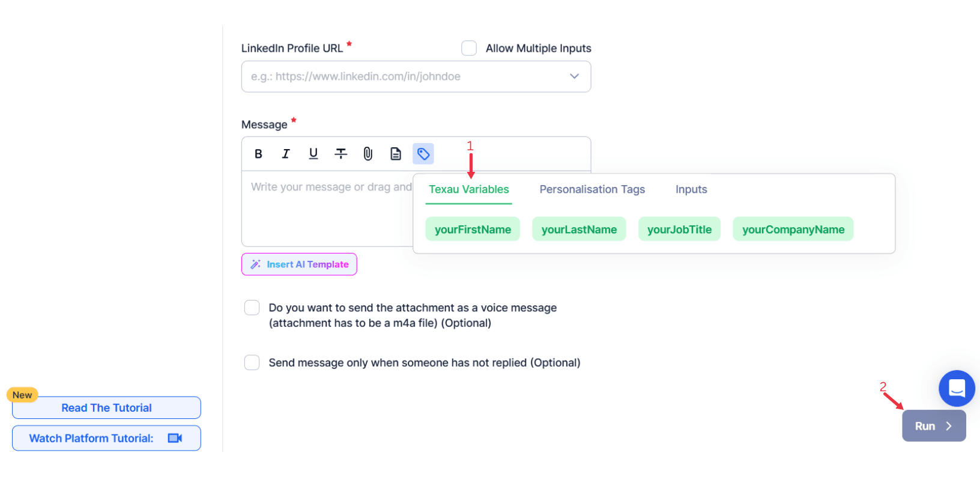This screenshot has width=980, height=482.
Task: Open Read The Tutorial
Action: [106, 407]
